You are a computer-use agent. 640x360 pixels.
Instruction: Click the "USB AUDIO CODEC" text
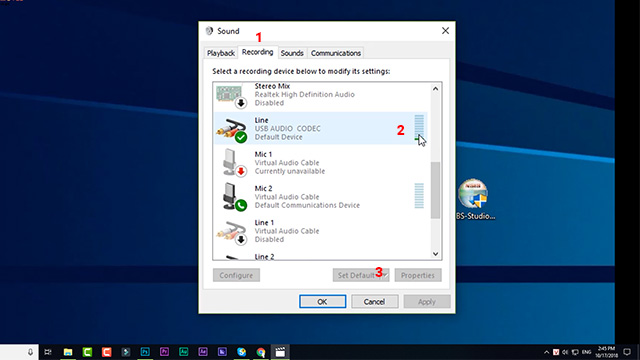click(x=288, y=129)
